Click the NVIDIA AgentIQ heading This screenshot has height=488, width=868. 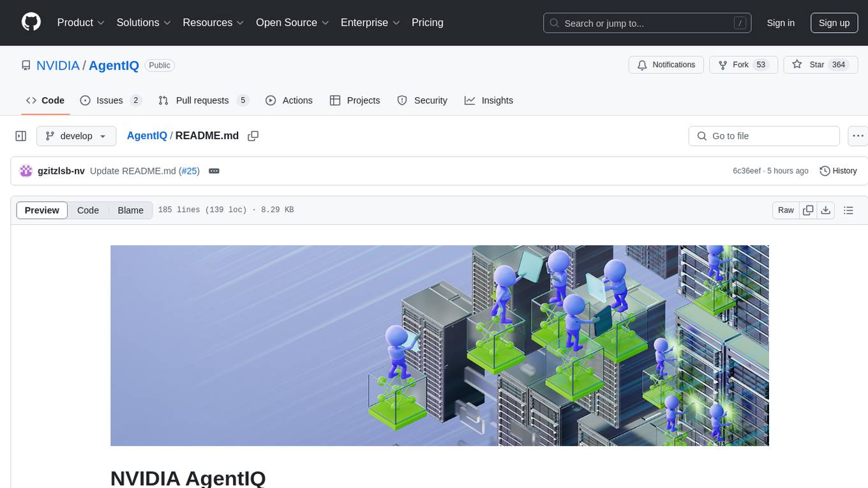point(188,478)
